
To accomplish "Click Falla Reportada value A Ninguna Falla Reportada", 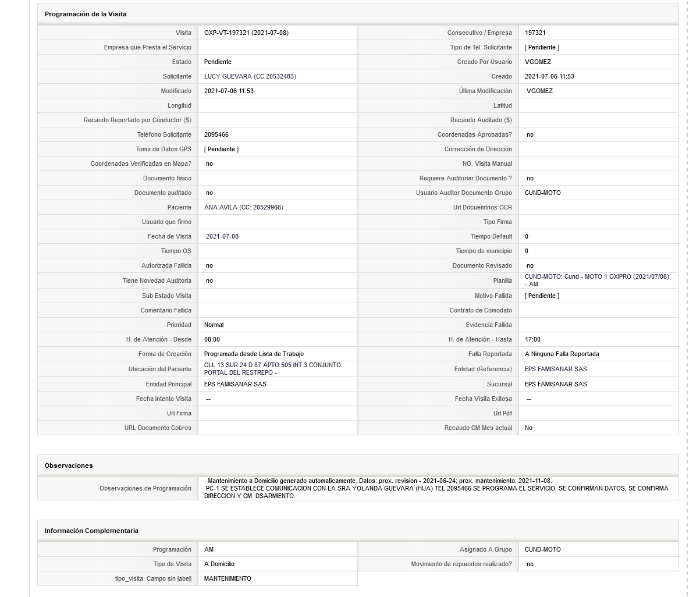I will 562,354.
